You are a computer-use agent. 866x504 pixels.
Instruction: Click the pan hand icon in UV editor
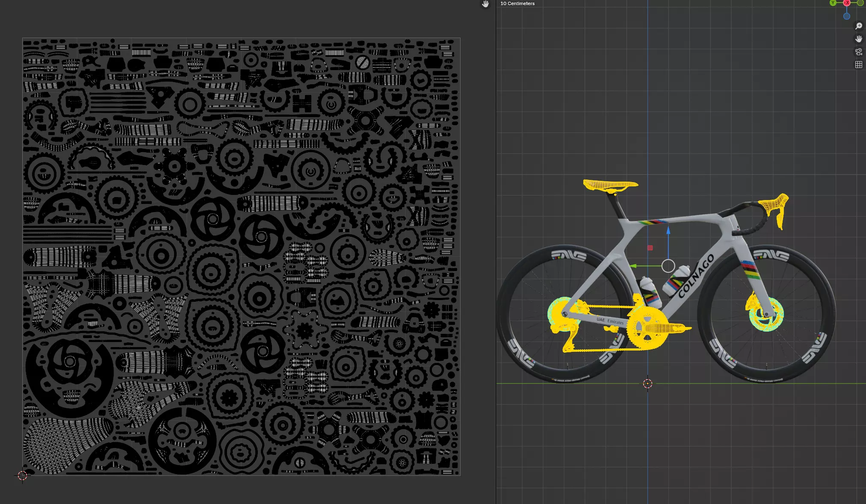[x=485, y=4]
